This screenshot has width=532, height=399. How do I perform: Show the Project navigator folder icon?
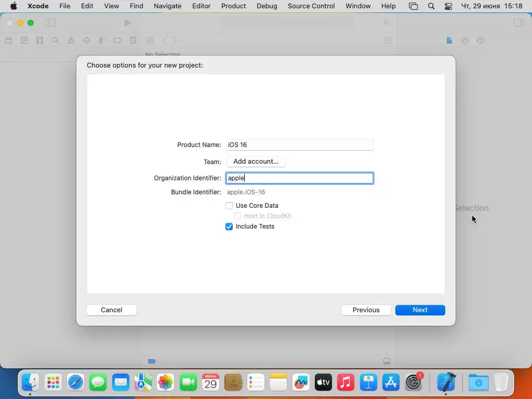9,41
